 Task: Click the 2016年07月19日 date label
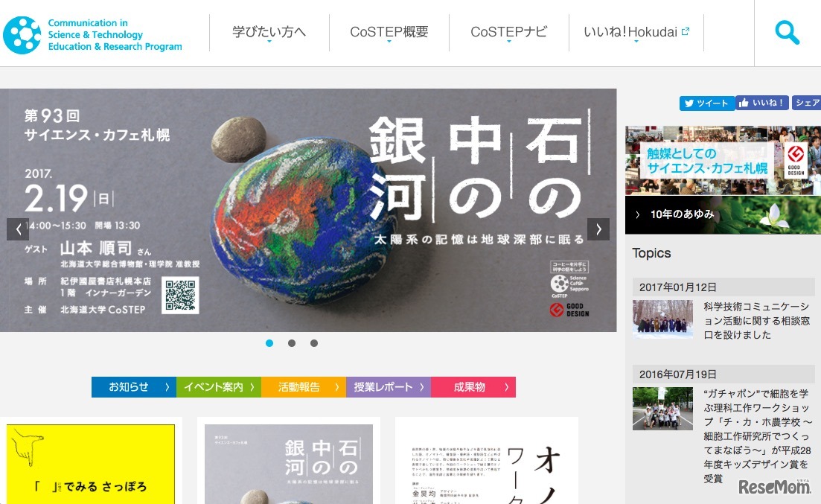[677, 374]
